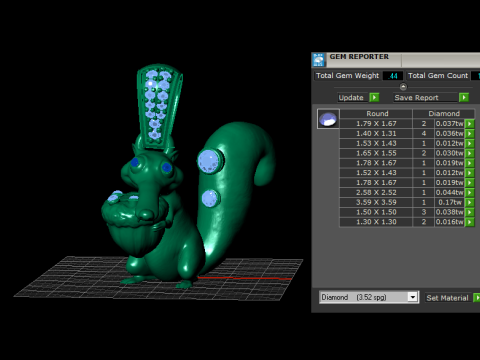Click the Gem Reporter panel icon
The image size is (480, 360).
(x=319, y=60)
